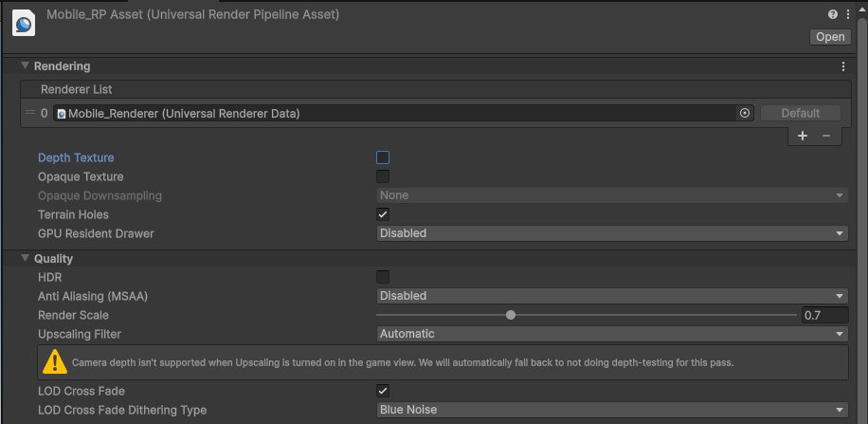868x424 pixels.
Task: Click the Opaque Texture label
Action: [81, 176]
